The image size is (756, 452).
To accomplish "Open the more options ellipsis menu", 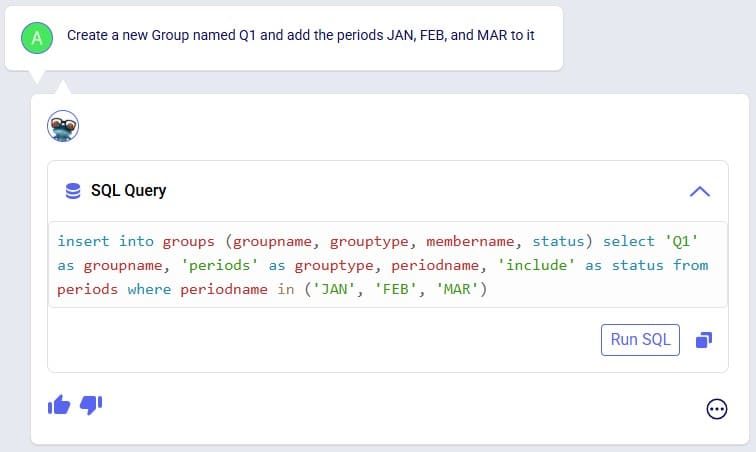I will tap(716, 409).
